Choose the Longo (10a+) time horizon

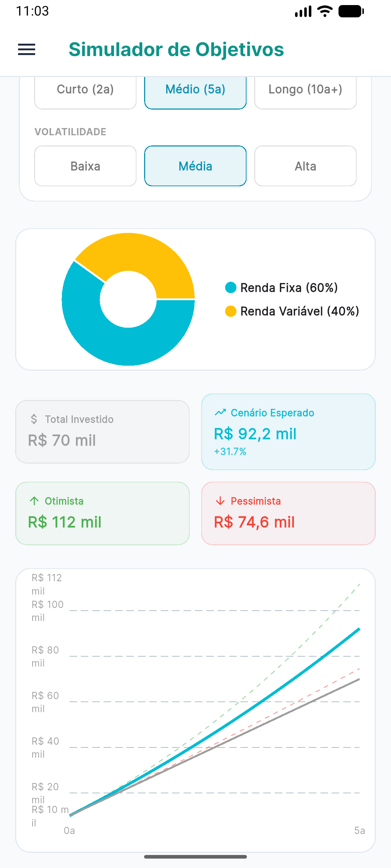(x=306, y=90)
